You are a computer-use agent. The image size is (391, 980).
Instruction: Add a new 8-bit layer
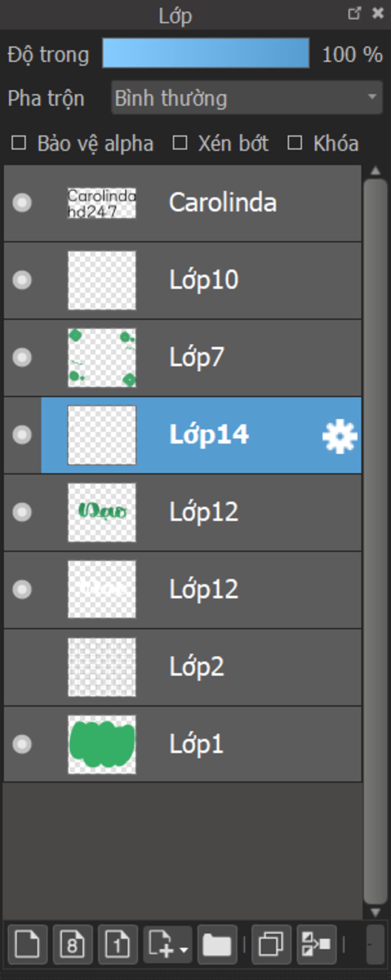pyautogui.click(x=73, y=944)
